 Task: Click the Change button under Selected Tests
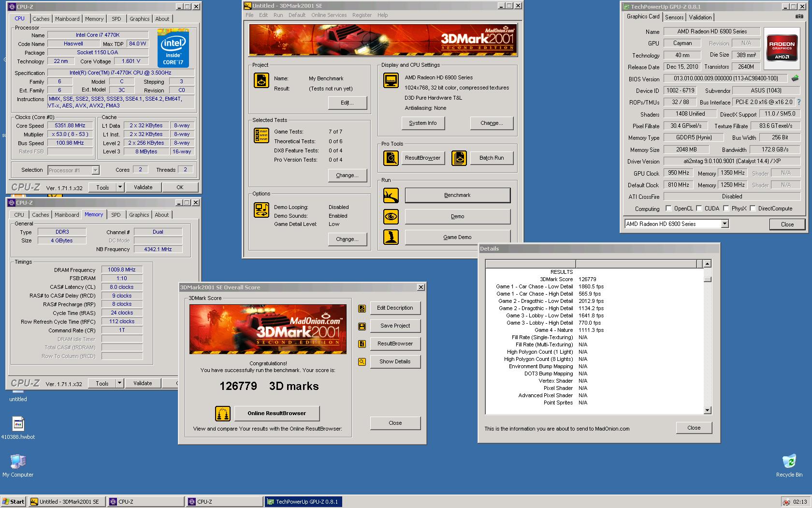click(347, 175)
